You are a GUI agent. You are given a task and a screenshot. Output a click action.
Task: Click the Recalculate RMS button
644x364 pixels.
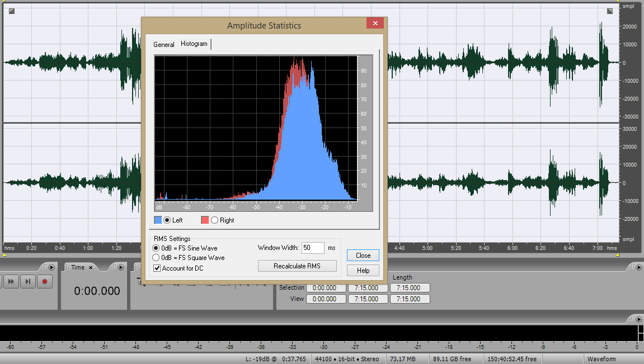(297, 266)
